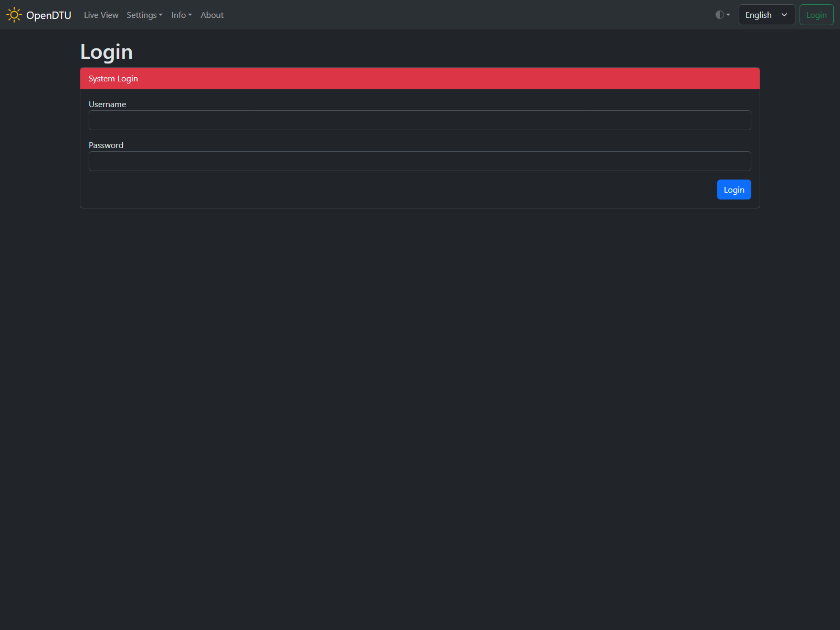Viewport: 840px width, 630px height.
Task: Focus the Username input field
Action: pos(420,120)
